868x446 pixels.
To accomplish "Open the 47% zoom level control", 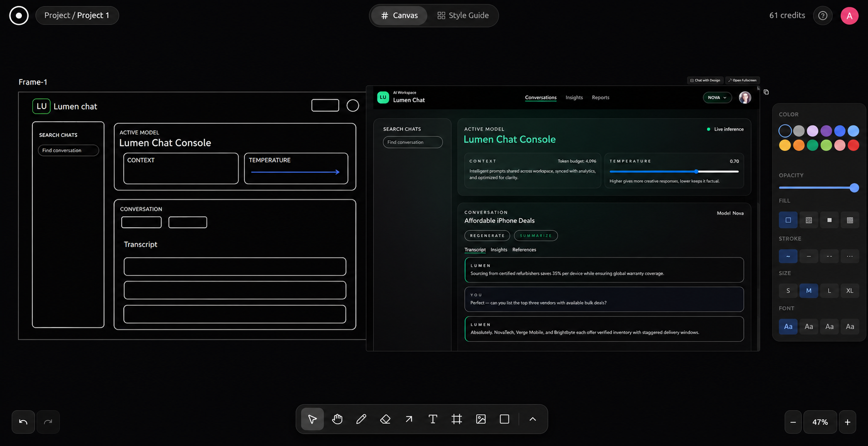I will (x=820, y=422).
